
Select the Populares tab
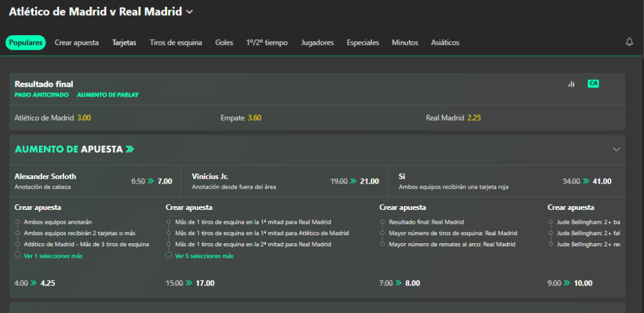pyautogui.click(x=25, y=43)
